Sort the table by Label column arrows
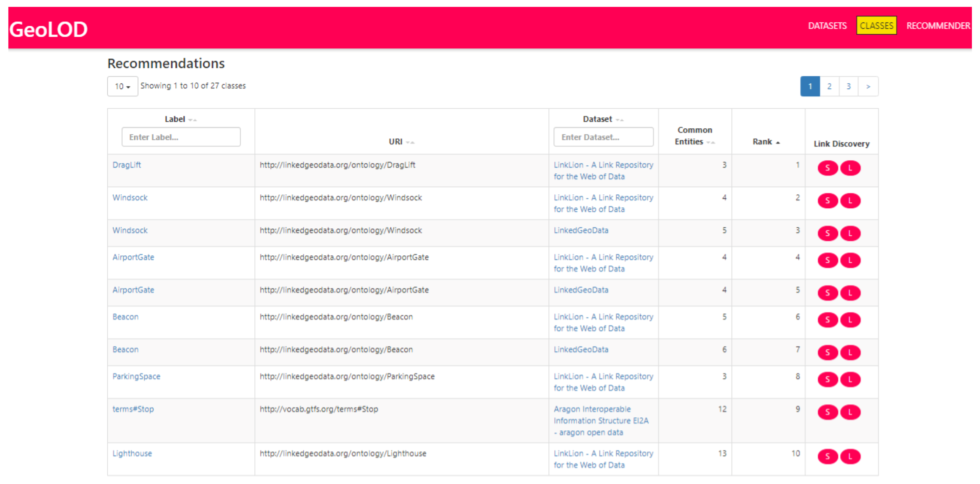This screenshot has width=980, height=484. (192, 120)
